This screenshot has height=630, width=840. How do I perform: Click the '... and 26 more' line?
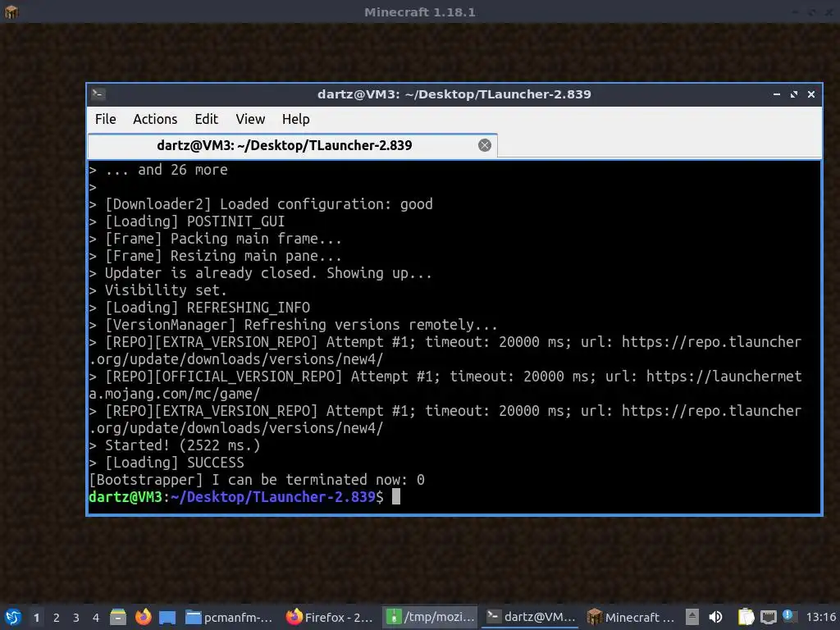(x=158, y=170)
